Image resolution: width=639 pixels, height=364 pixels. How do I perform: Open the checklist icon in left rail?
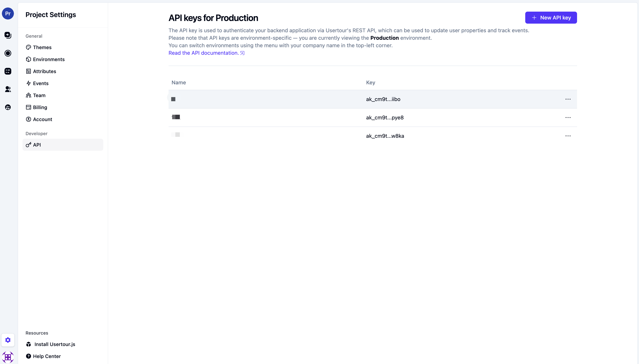(x=8, y=71)
